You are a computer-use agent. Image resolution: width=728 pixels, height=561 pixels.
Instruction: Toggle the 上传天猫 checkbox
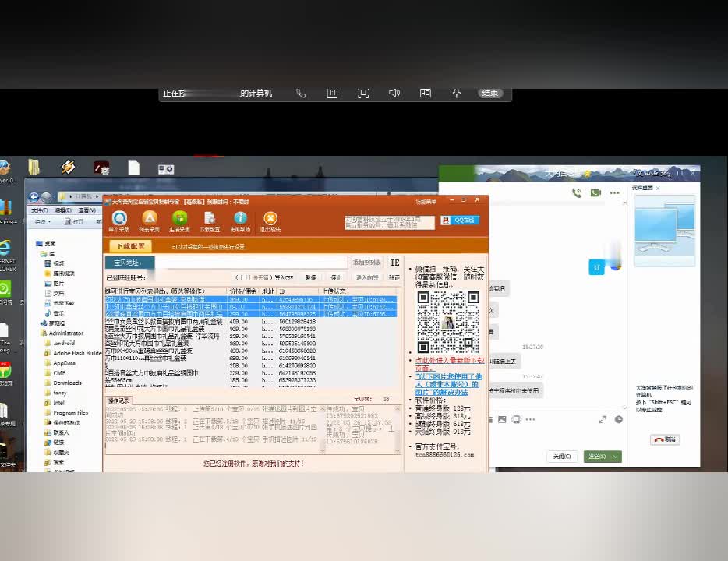point(243,277)
